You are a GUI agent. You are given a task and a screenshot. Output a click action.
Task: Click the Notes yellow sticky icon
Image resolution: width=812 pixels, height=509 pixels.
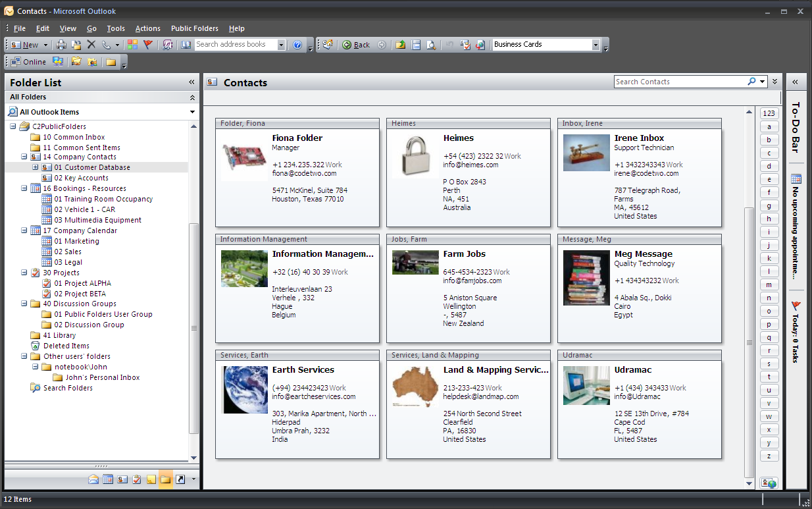pyautogui.click(x=151, y=479)
